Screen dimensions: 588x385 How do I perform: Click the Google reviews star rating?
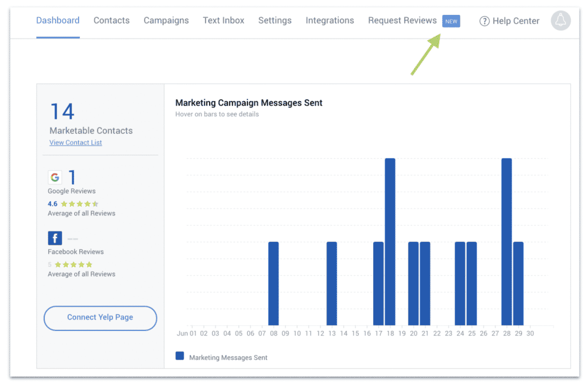point(79,204)
